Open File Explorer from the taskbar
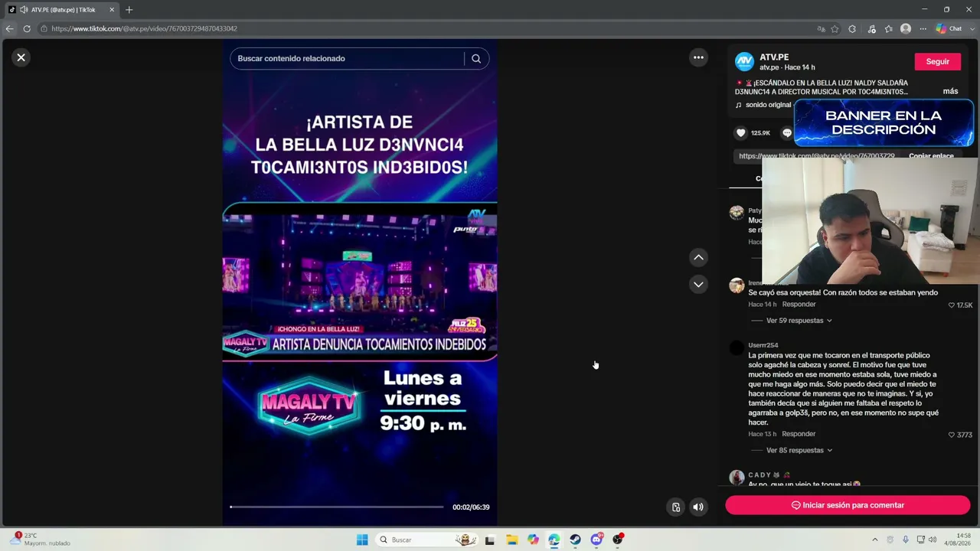Screen dimensions: 980x551 tap(511, 540)
